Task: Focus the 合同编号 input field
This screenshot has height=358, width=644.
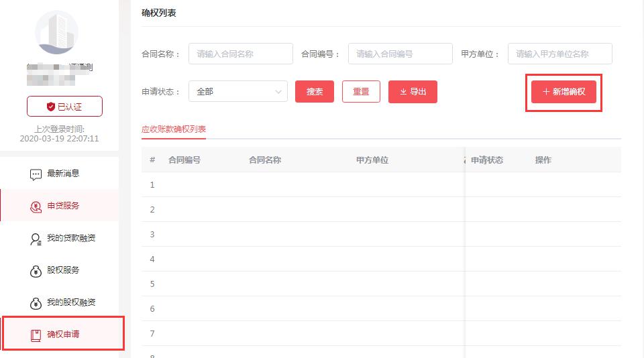Action: click(x=400, y=54)
